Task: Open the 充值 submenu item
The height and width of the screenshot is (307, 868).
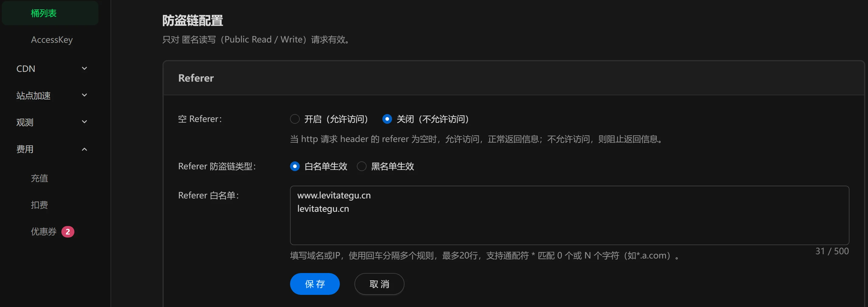Action: (39, 178)
